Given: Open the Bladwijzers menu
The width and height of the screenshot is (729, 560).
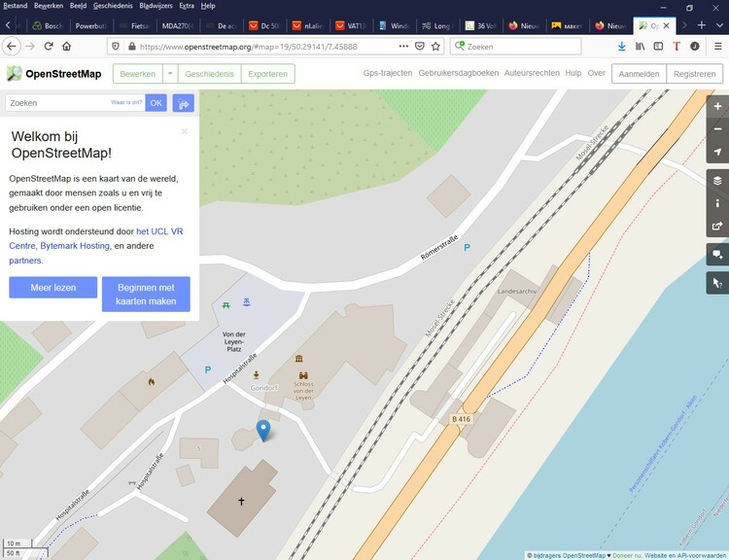Looking at the screenshot, I should [156, 6].
